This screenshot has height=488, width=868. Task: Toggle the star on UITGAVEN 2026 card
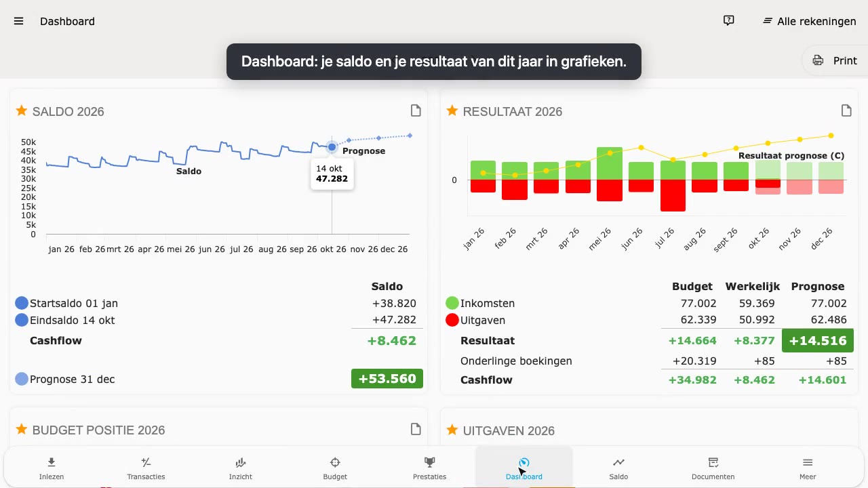(452, 430)
